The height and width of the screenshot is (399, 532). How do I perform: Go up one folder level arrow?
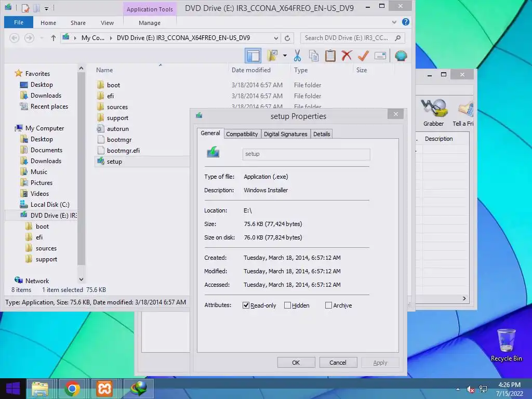(54, 38)
